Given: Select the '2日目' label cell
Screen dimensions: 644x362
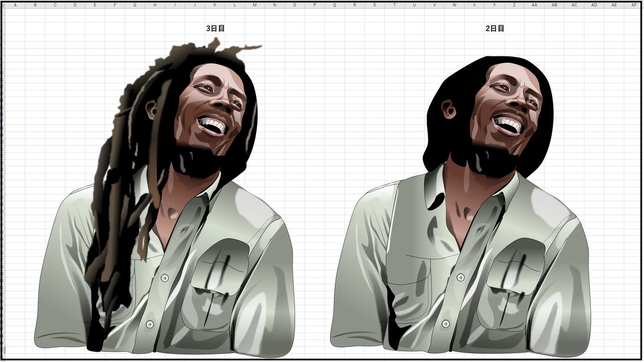Looking at the screenshot, I should pyautogui.click(x=495, y=28).
